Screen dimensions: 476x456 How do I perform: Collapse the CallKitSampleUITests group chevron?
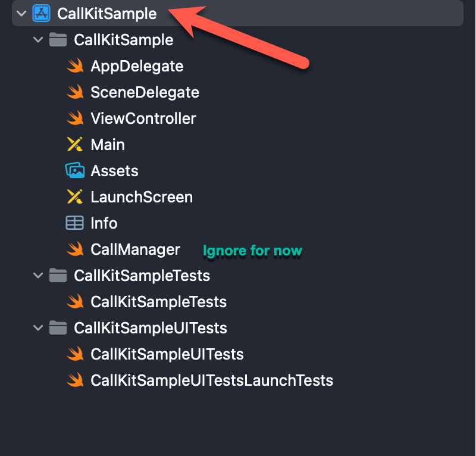point(38,328)
